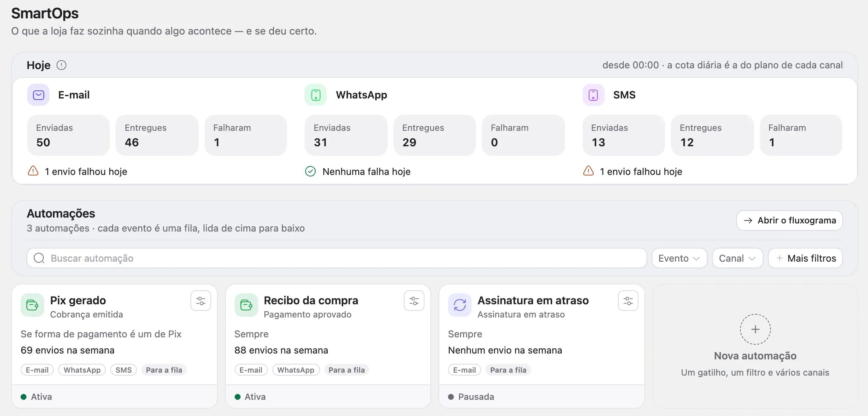Click the SMS tag on Pix gerado card
Image resolution: width=868 pixels, height=416 pixels.
coord(124,370)
